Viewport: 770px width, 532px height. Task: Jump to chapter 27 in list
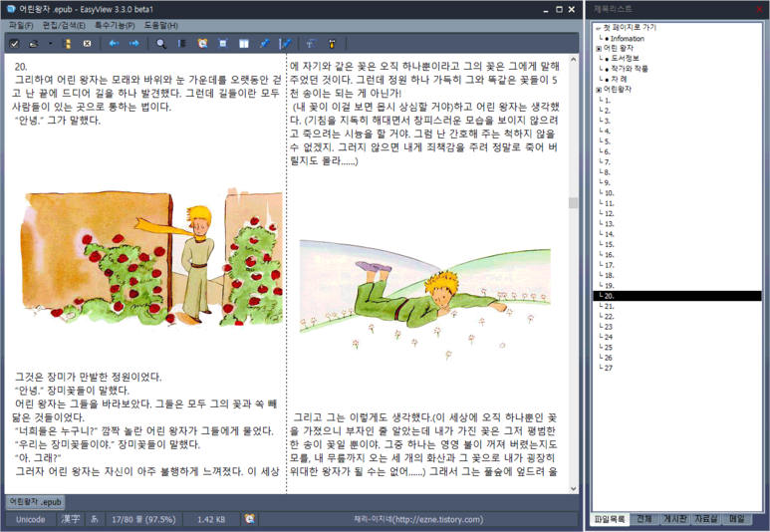click(609, 368)
